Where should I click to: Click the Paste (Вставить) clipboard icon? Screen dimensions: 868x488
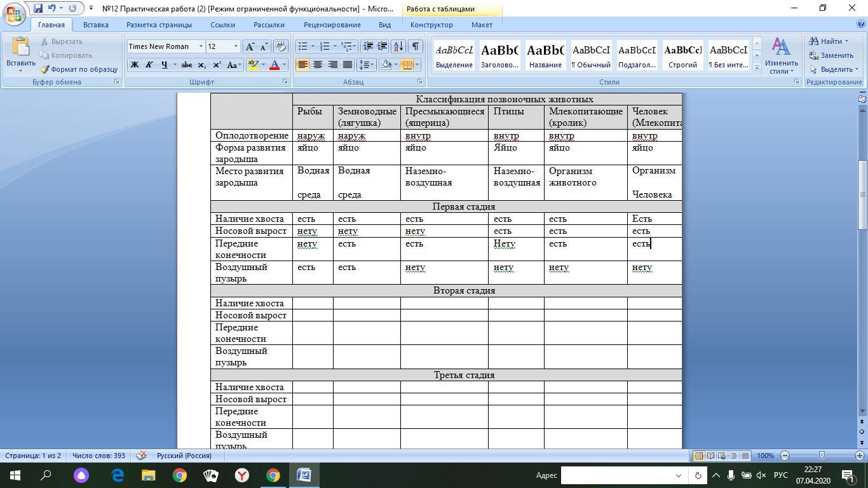[x=20, y=48]
